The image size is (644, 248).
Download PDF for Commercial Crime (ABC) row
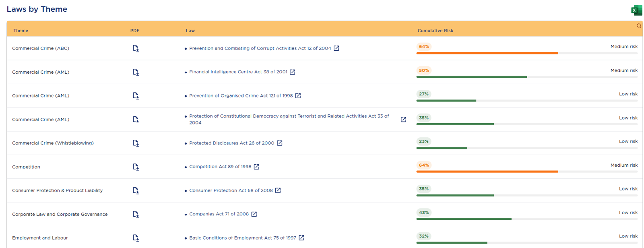136,48
